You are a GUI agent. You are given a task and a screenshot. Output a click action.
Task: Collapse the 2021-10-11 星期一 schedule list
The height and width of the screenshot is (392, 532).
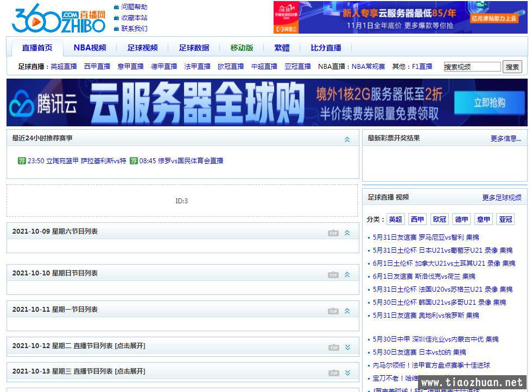click(347, 311)
